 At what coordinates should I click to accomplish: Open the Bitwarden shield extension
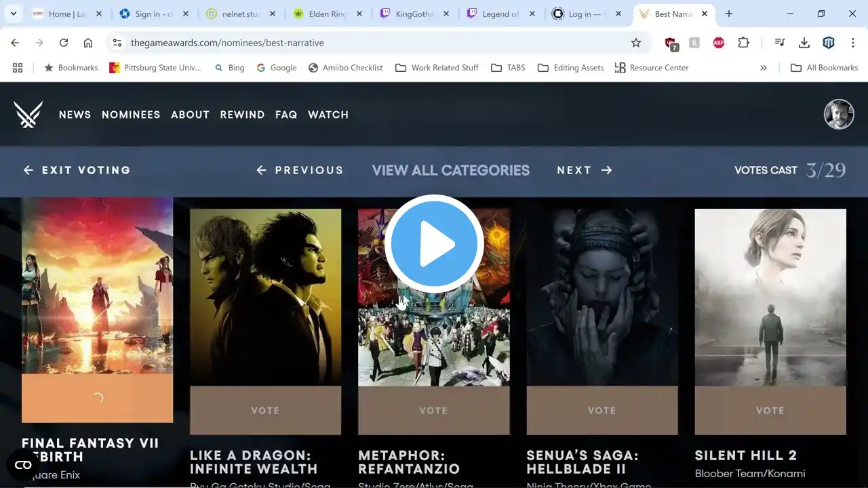[829, 43]
